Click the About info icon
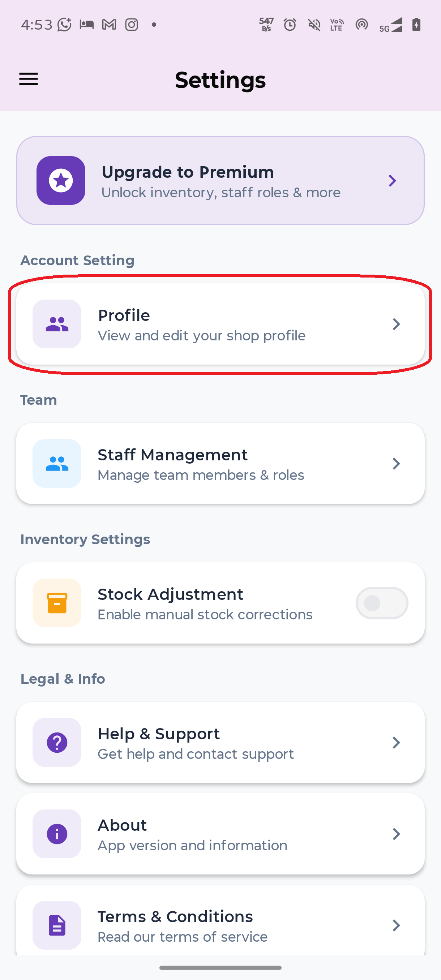This screenshot has height=980, width=441. pyautogui.click(x=57, y=834)
